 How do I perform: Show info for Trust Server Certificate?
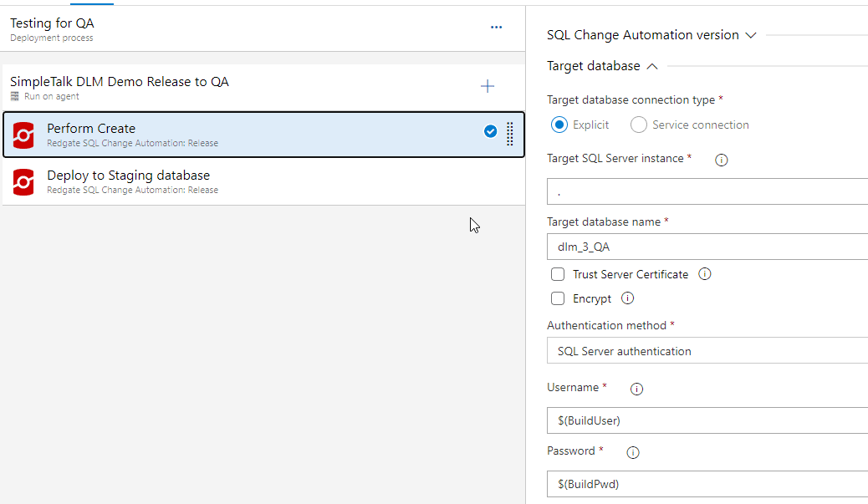click(704, 274)
